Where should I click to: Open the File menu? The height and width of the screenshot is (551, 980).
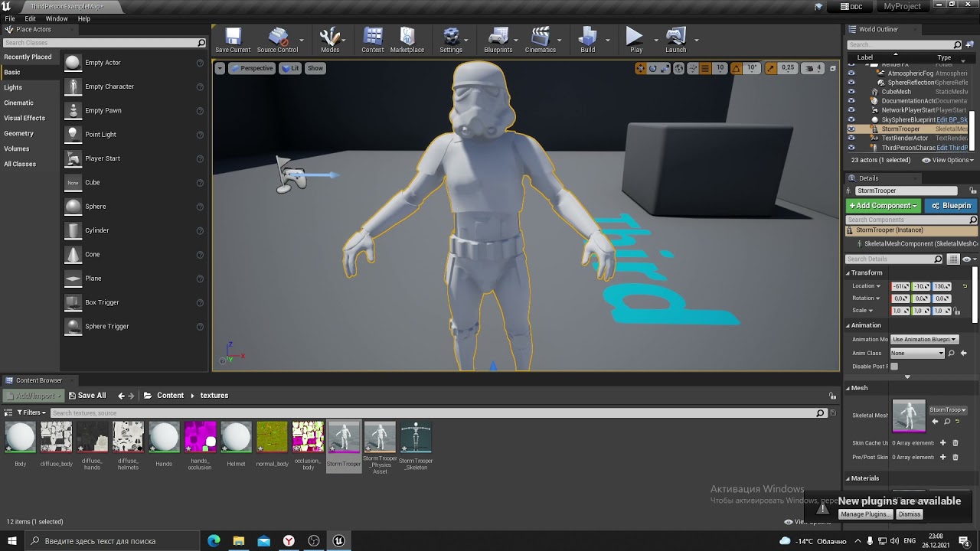tap(10, 18)
